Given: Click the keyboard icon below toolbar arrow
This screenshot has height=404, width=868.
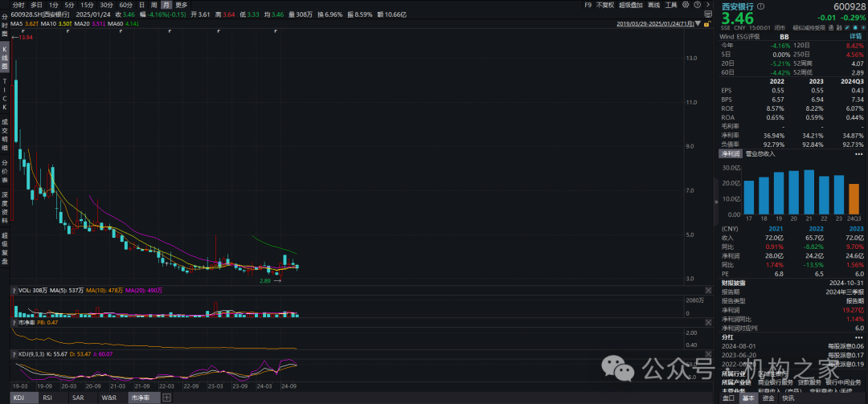Looking at the screenshot, I should pyautogui.click(x=706, y=15).
